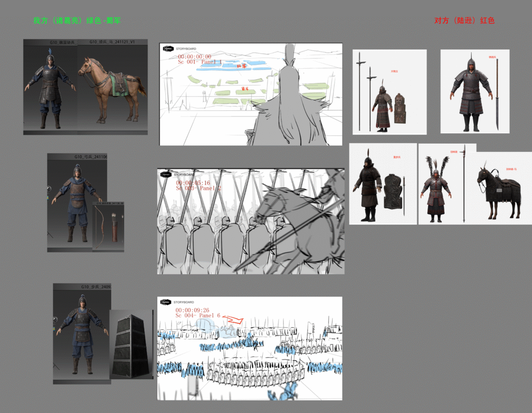Click the storyboard logo in Sc 003 panel
Screen dimensions: 532x413
click(x=166, y=174)
